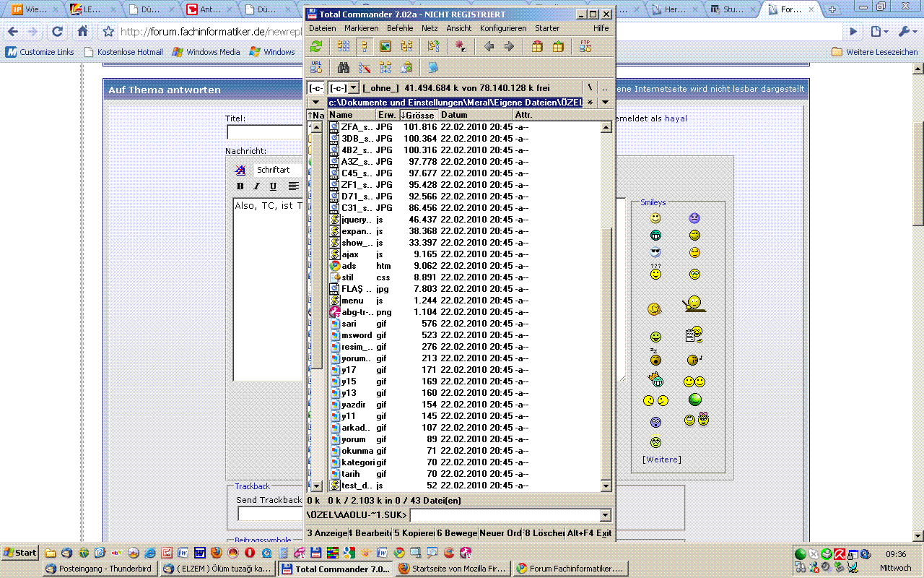Select the abg-tr-.. png file row

click(x=465, y=312)
